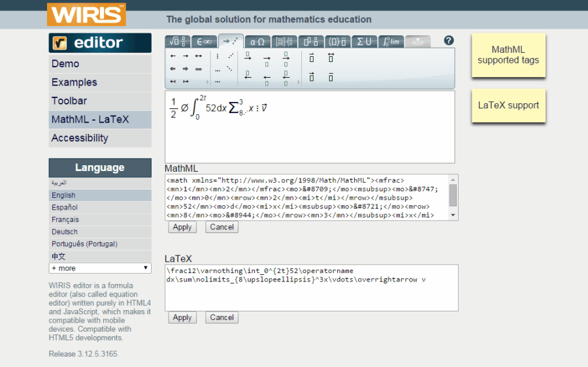Switch language to Deutsch
Image resolution: width=588 pixels, height=367 pixels.
click(x=100, y=232)
